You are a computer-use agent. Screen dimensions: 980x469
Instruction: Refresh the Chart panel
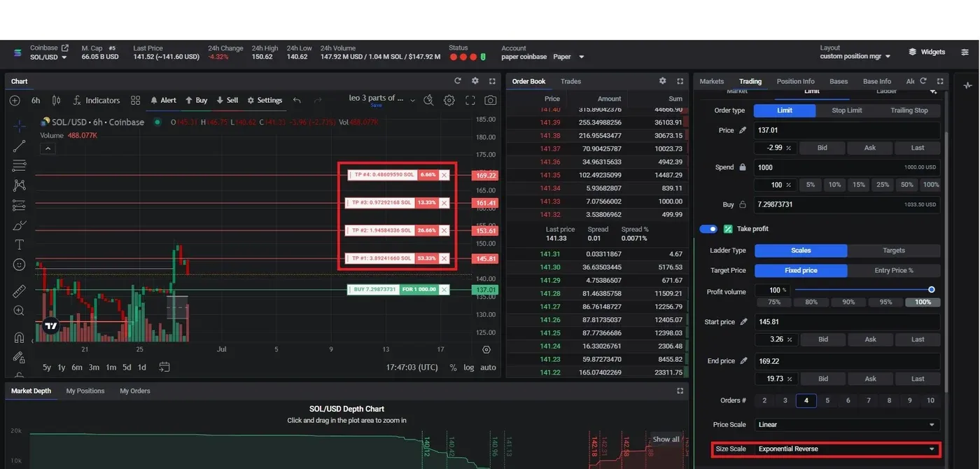pyautogui.click(x=458, y=81)
